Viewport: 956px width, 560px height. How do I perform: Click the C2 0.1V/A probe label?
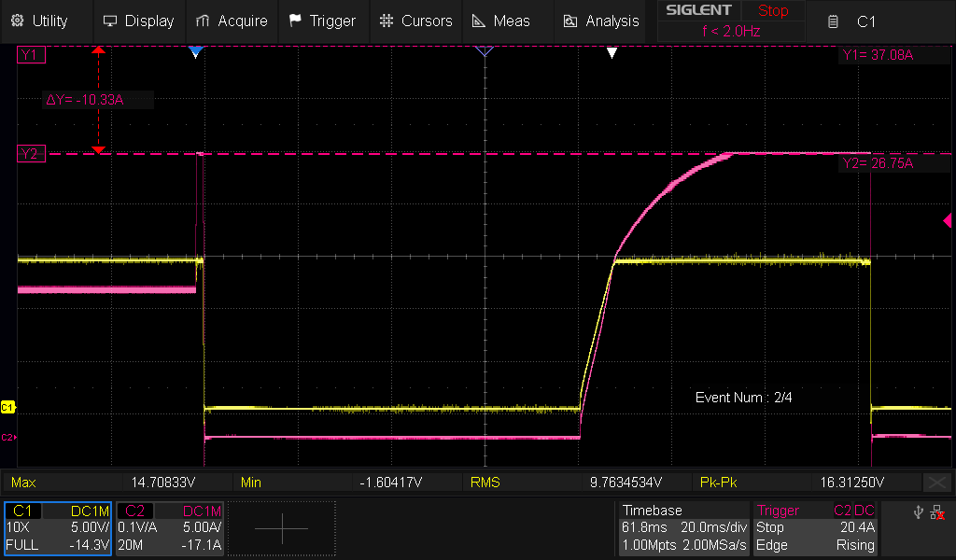pos(137,527)
